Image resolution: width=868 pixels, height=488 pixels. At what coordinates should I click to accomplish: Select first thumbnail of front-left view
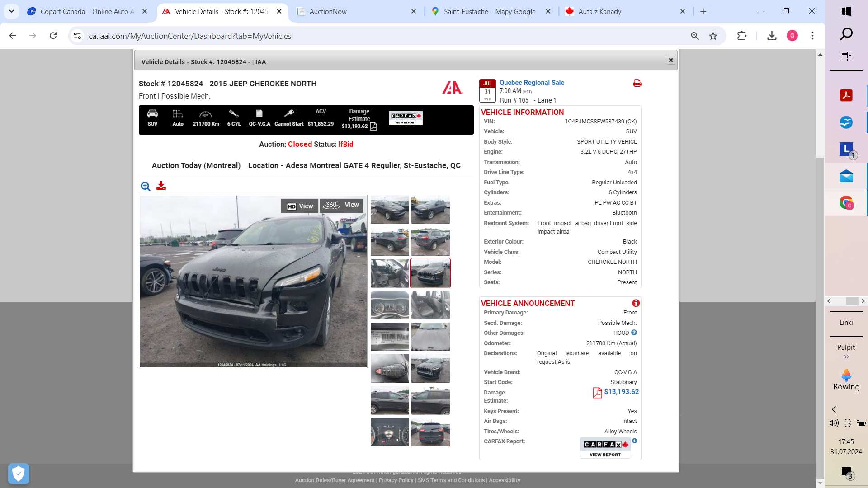pos(390,210)
